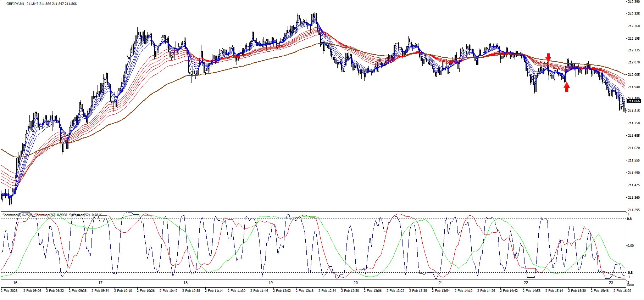Select the current price tag 211.866
The width and height of the screenshot is (644, 300).
[x=634, y=101]
